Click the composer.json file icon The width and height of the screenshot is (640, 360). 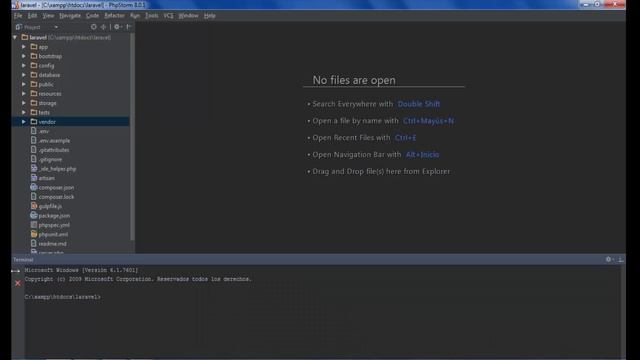pyautogui.click(x=34, y=187)
